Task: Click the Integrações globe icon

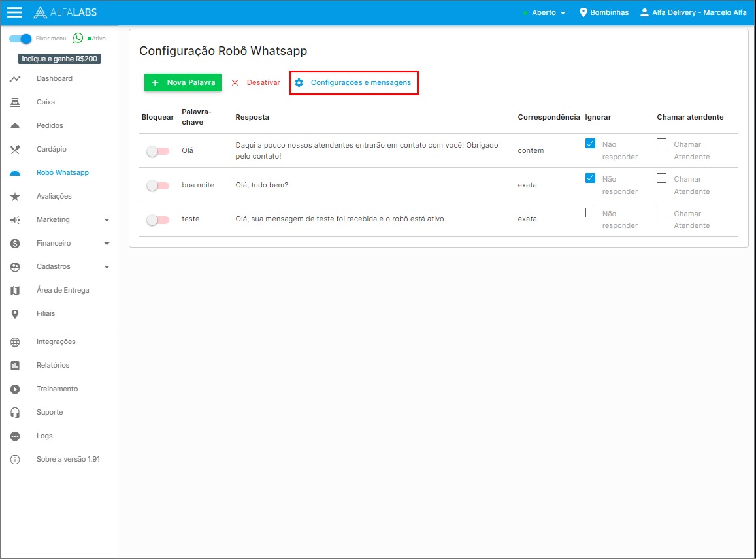Action: [x=15, y=342]
